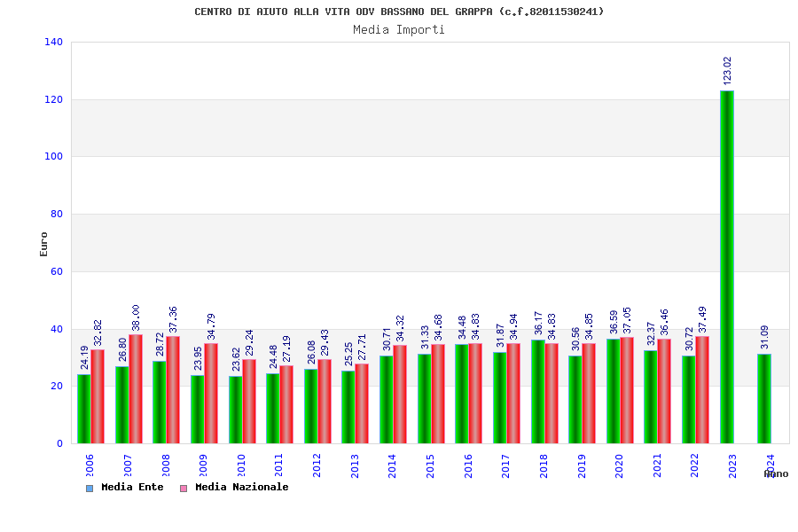
Task: Select the 2013 green bar at 25.25
Action: 348,407
